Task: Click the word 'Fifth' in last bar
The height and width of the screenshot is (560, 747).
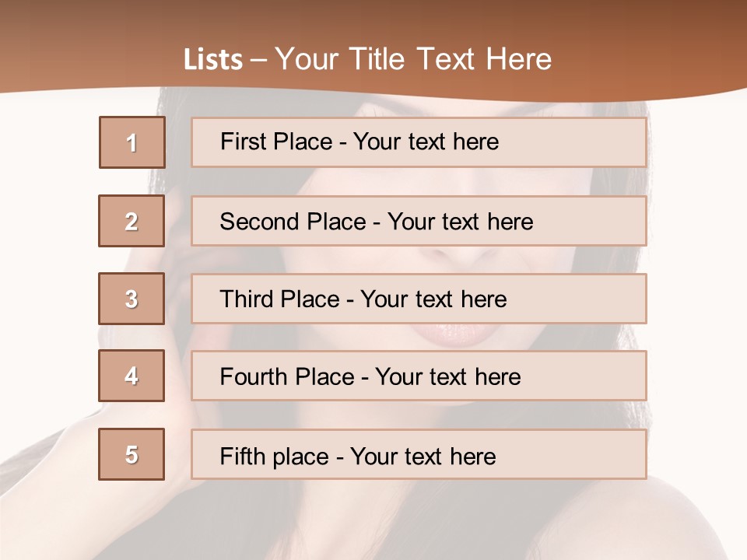Action: pyautogui.click(x=243, y=456)
